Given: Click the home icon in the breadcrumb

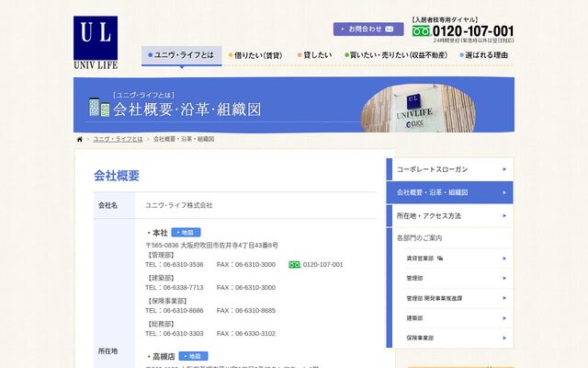Looking at the screenshot, I should pos(80,139).
